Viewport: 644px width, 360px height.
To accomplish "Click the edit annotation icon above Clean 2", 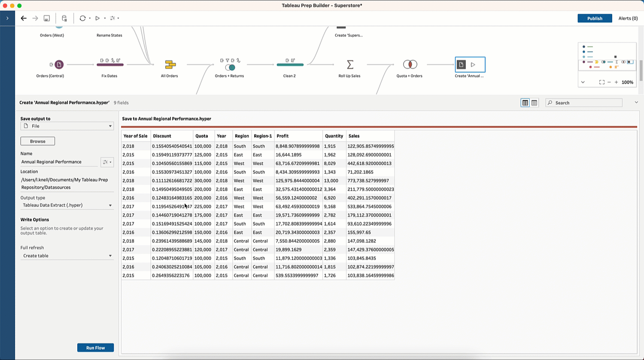I will [x=293, y=61].
